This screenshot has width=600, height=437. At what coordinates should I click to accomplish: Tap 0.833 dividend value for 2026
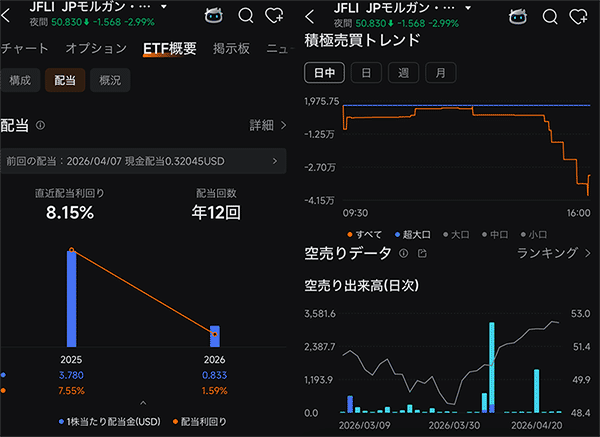pos(214,375)
